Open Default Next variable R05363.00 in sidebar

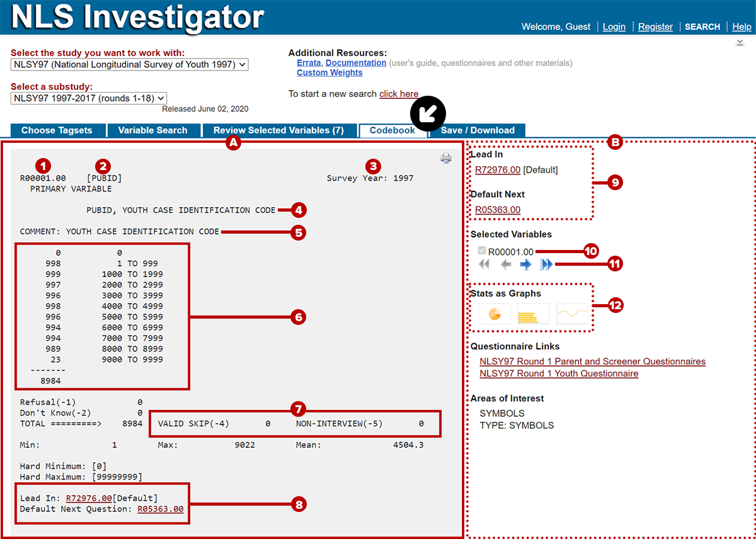(x=498, y=210)
